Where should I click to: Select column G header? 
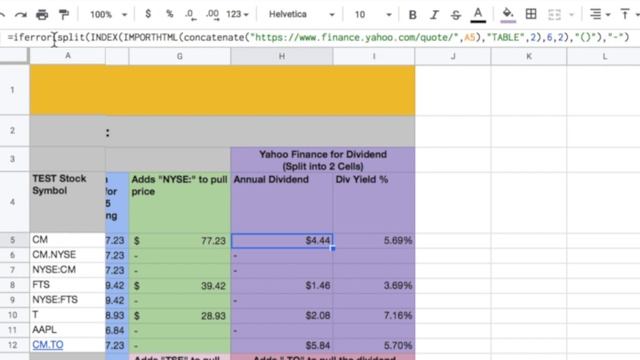pyautogui.click(x=180, y=56)
